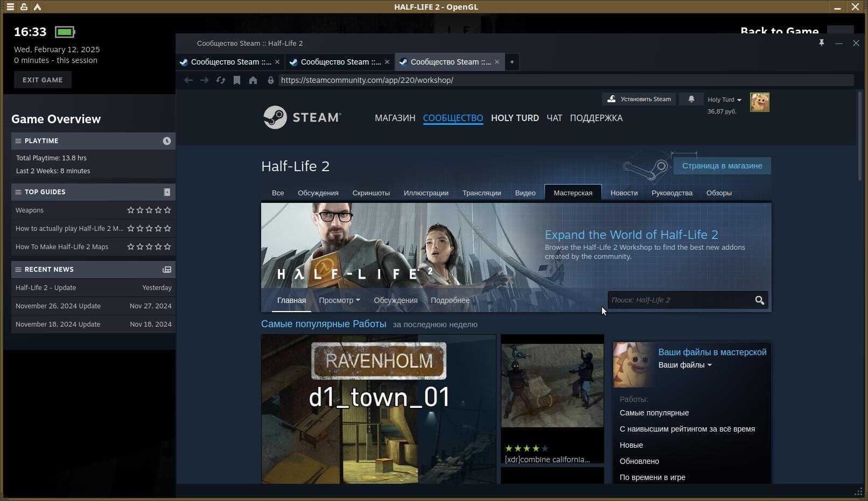Open the [xdr]combine california workshop item
868x501 pixels.
coord(552,399)
